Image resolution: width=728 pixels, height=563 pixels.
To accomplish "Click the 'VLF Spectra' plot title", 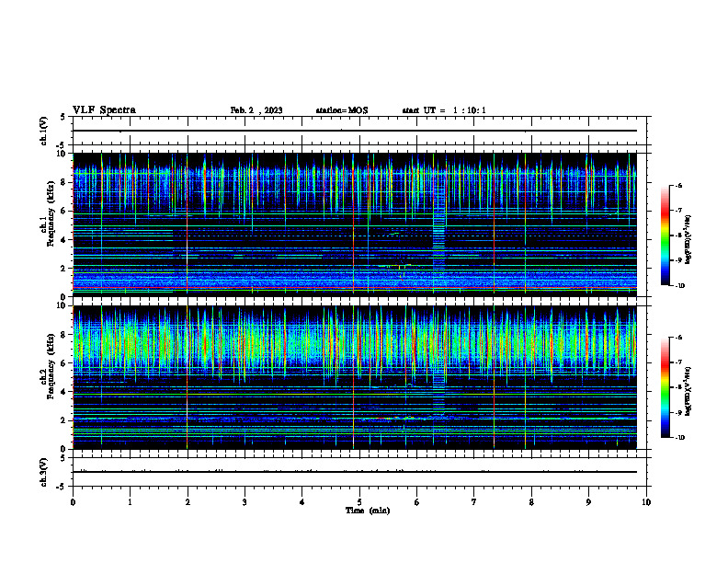I will (104, 110).
